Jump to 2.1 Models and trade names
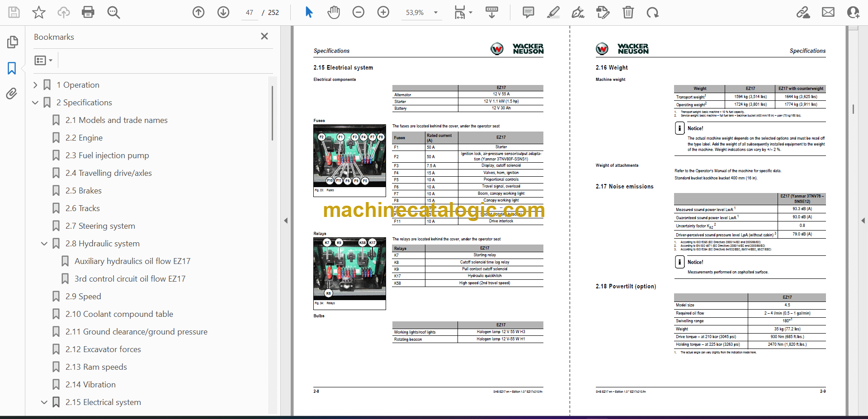868x419 pixels. pyautogui.click(x=116, y=120)
